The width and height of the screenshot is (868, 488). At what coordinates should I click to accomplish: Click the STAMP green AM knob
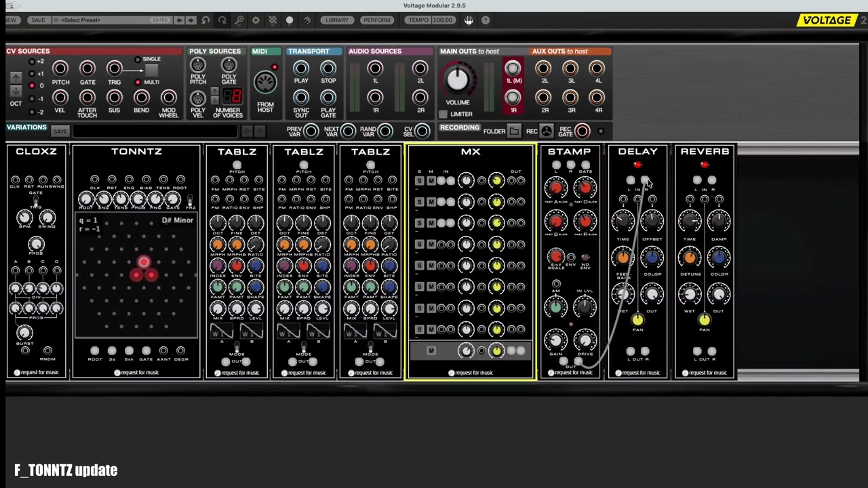coord(556,308)
